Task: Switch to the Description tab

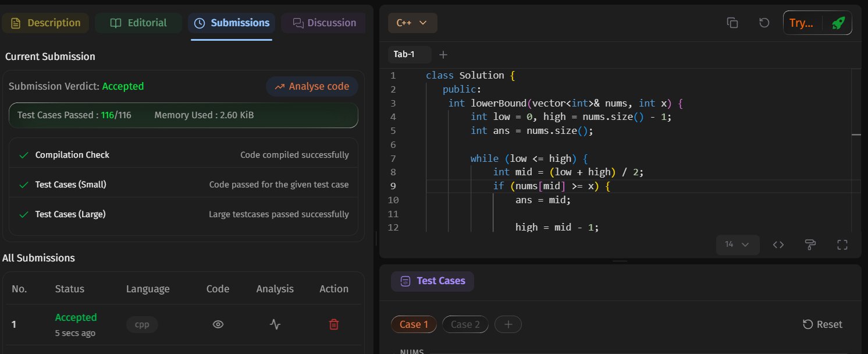Action: [46, 23]
